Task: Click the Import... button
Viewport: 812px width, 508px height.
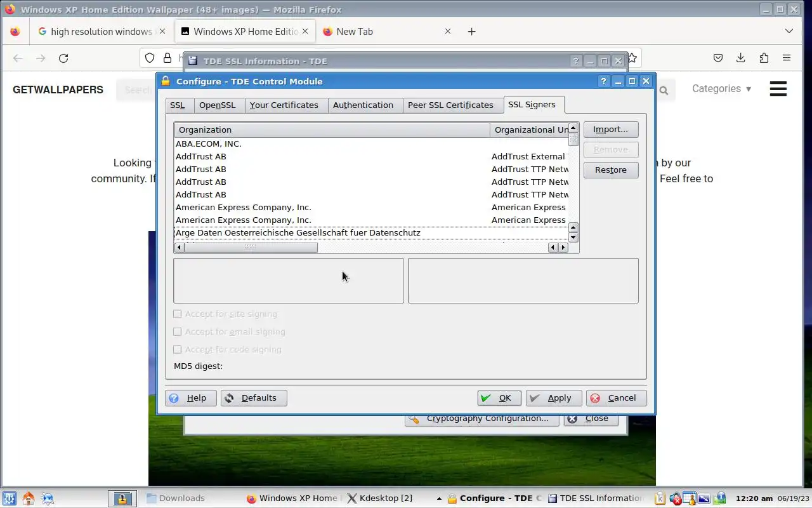Action: pyautogui.click(x=611, y=130)
